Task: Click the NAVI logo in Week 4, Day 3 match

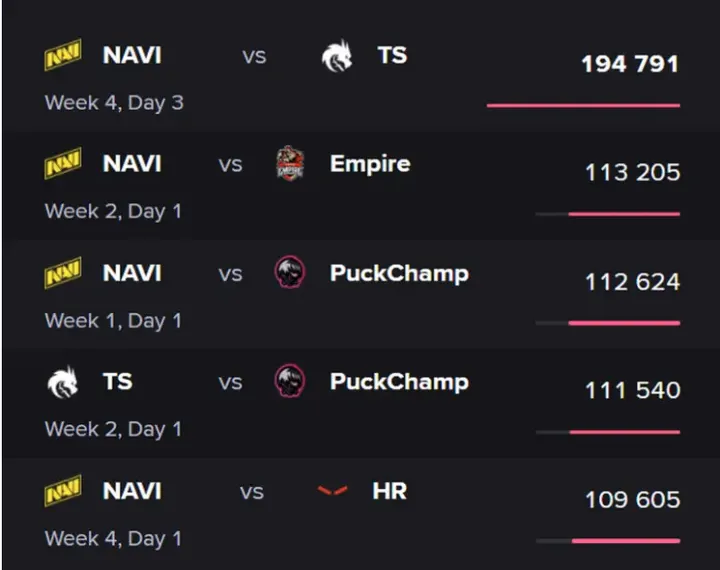Action: [x=63, y=55]
